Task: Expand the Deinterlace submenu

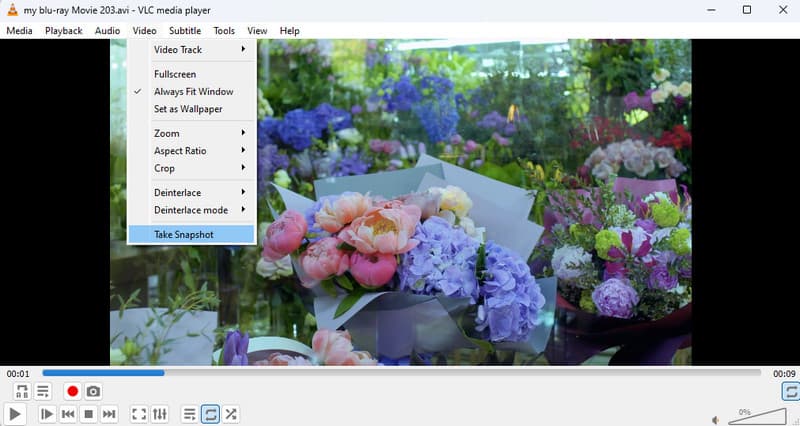Action: [x=191, y=192]
